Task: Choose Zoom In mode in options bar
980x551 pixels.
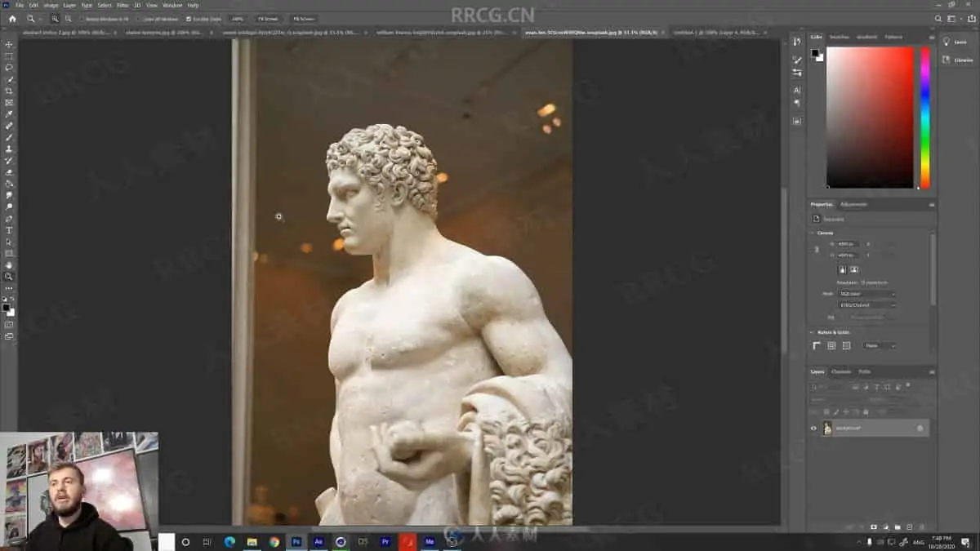Action: click(x=56, y=18)
